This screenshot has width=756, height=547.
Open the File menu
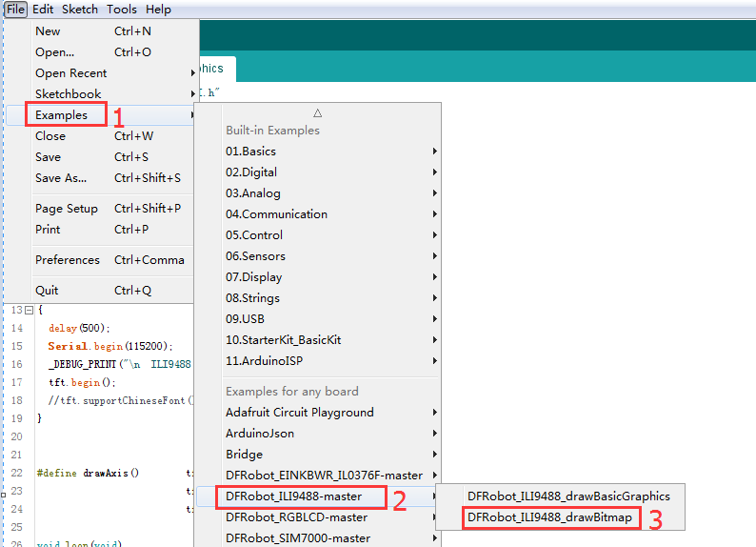pyautogui.click(x=15, y=10)
